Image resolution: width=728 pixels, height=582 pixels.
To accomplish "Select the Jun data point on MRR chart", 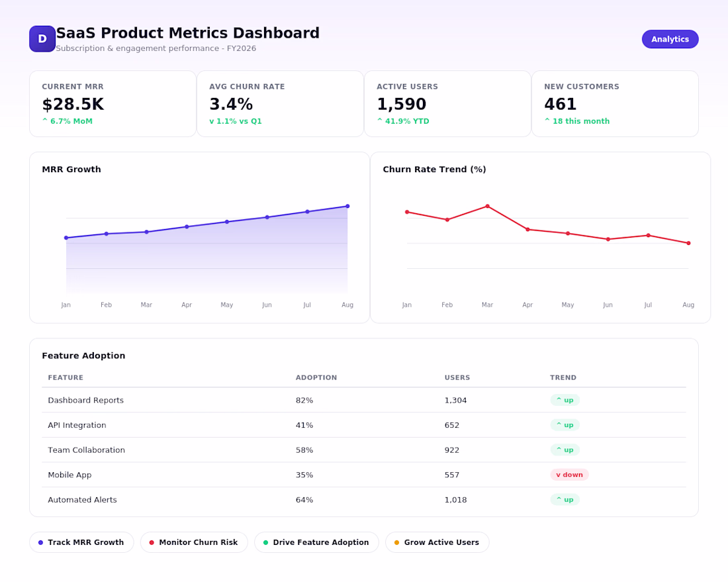I will pyautogui.click(x=267, y=217).
